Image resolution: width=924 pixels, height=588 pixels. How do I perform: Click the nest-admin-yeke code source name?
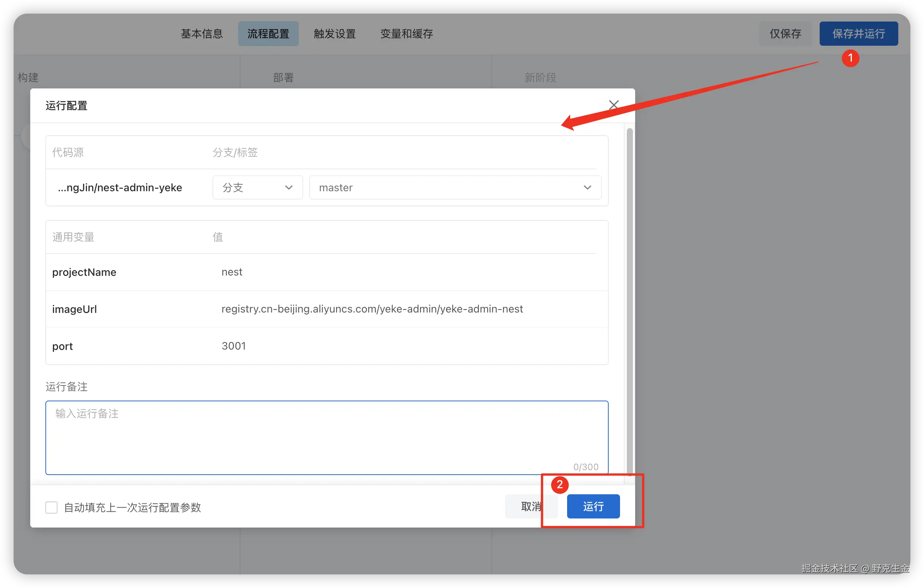click(120, 187)
